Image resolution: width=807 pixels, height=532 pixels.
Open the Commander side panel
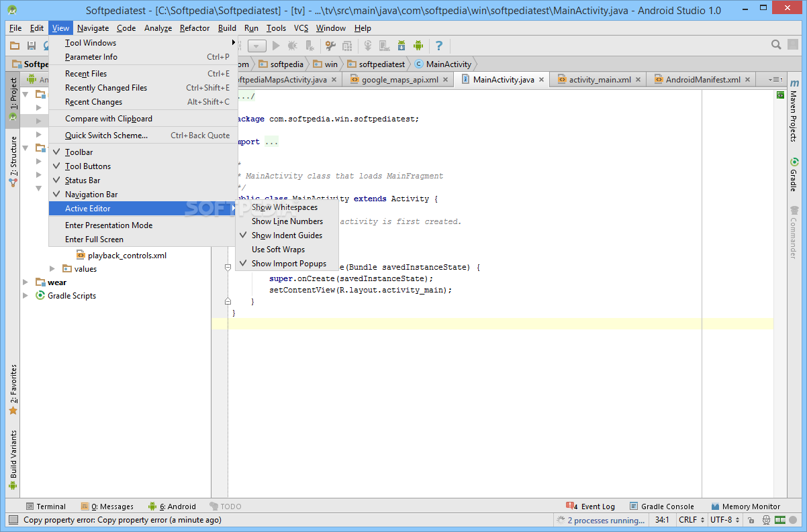[x=794, y=233]
